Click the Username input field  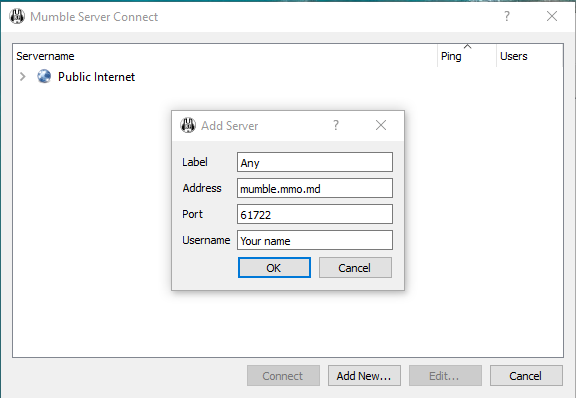coord(315,240)
